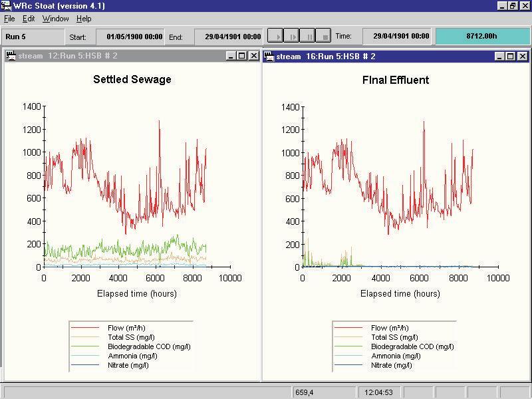The height and width of the screenshot is (399, 532).
Task: Open the Help menu
Action: 84,19
